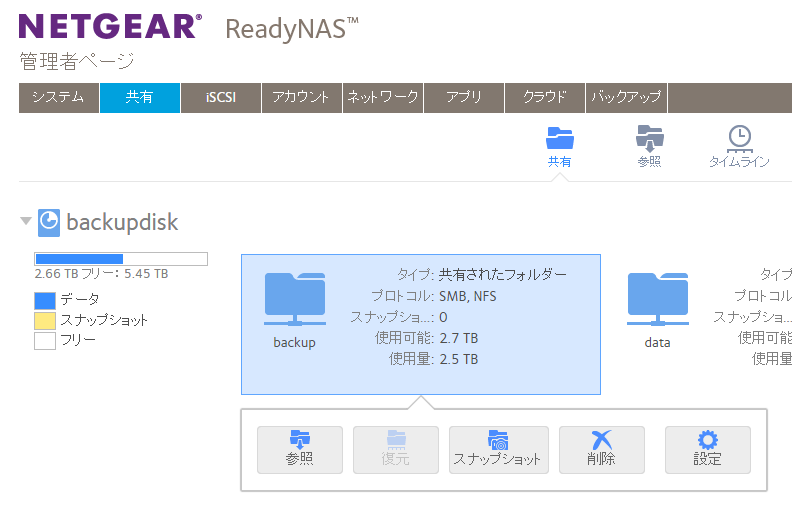The height and width of the screenshot is (521, 792).
Task: Click the disabled 復元 button
Action: pyautogui.click(x=396, y=450)
